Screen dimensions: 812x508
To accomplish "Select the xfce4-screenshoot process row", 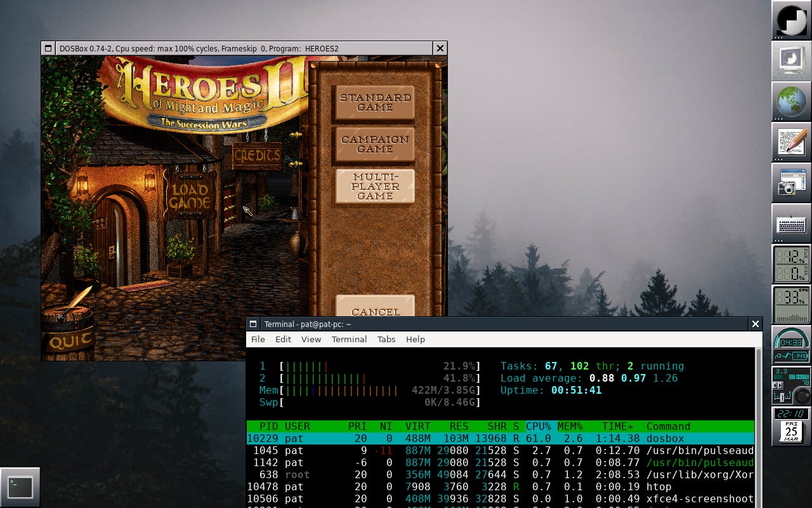I will (x=501, y=498).
